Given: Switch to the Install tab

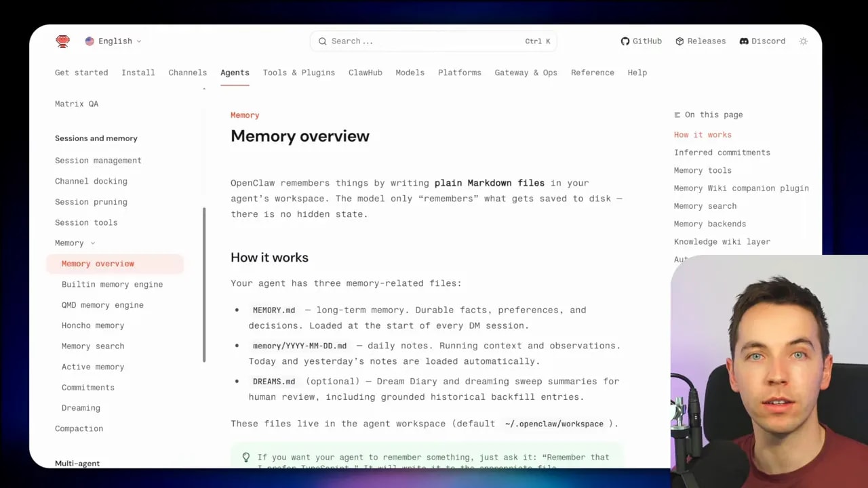Looking at the screenshot, I should click(x=138, y=73).
